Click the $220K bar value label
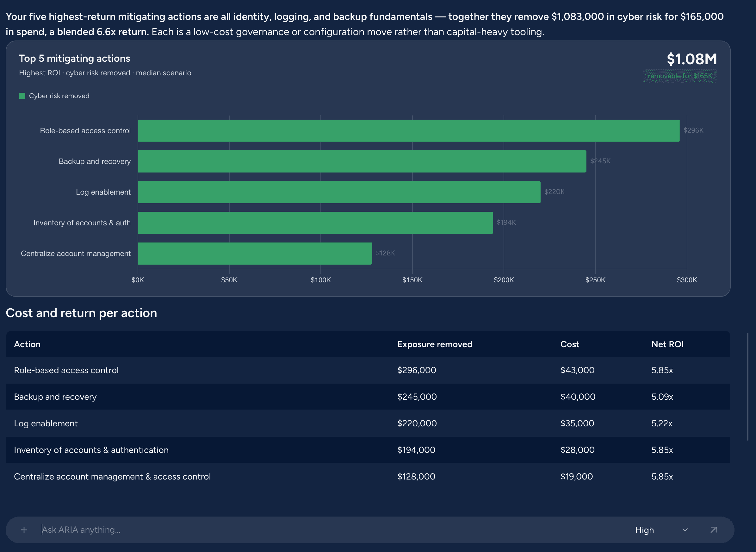756x552 pixels. tap(554, 192)
